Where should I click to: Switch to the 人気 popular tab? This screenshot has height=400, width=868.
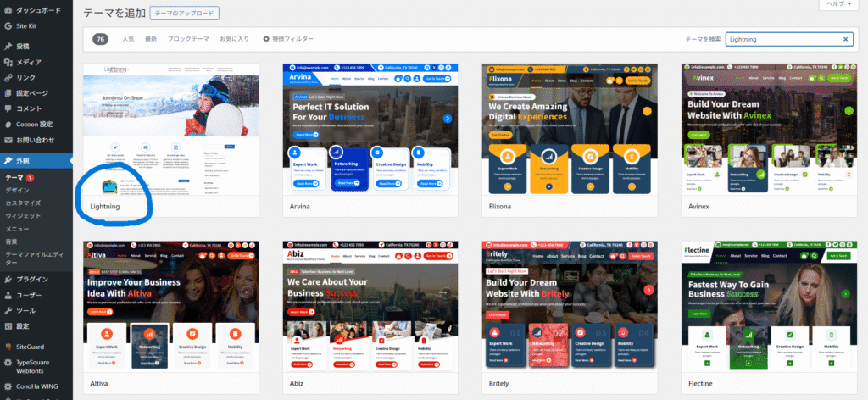[x=128, y=39]
